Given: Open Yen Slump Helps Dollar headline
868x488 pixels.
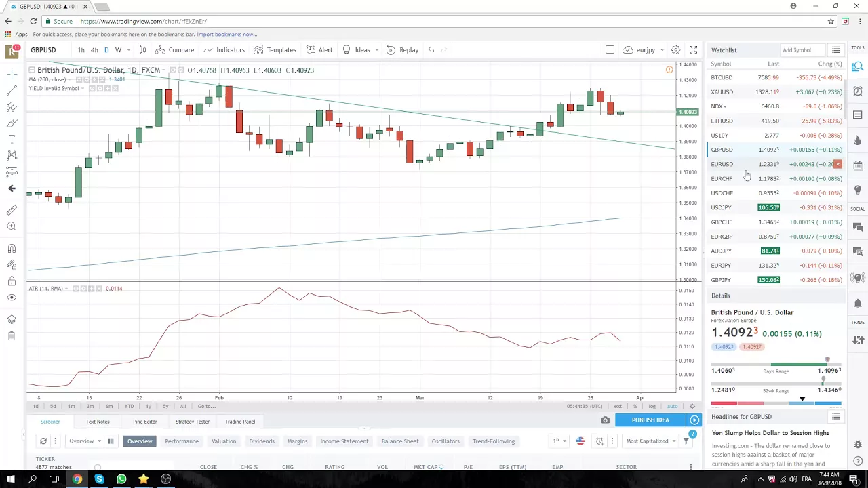Looking at the screenshot, I should click(770, 432).
